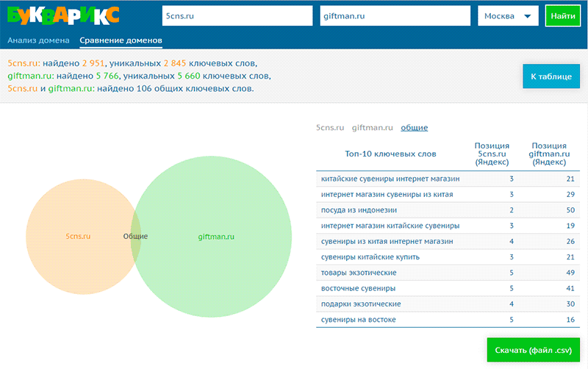The image size is (588, 369).
Task: Show 5cns.ru keywords tab above table
Action: coord(329,127)
